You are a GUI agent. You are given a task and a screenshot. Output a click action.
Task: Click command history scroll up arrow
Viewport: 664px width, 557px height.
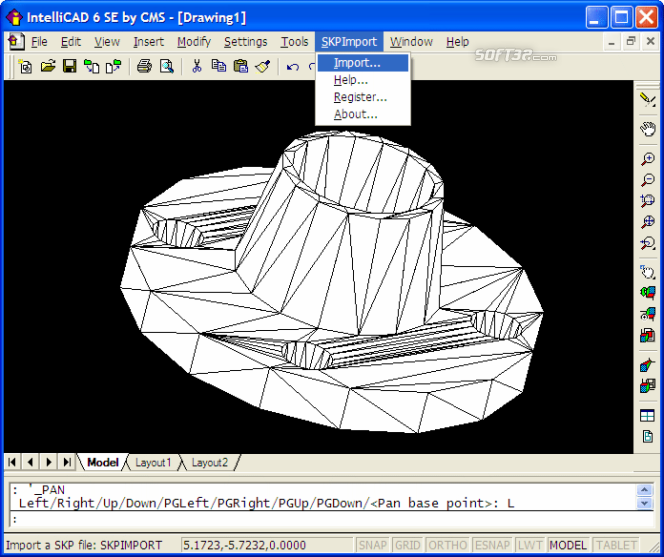pyautogui.click(x=645, y=490)
